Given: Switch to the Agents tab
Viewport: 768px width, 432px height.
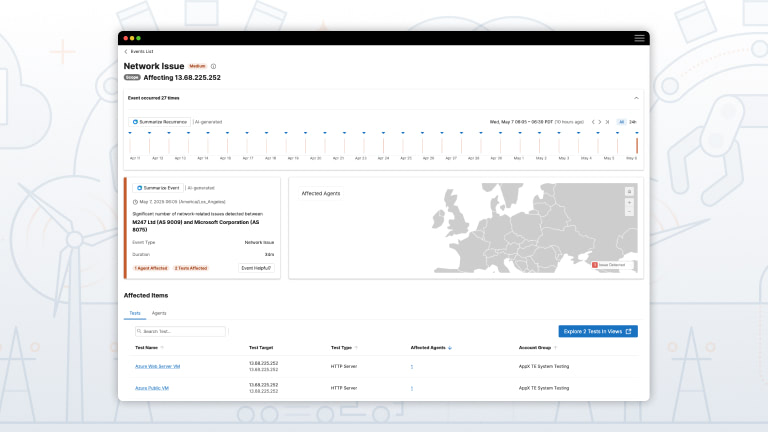Looking at the screenshot, I should tap(159, 313).
